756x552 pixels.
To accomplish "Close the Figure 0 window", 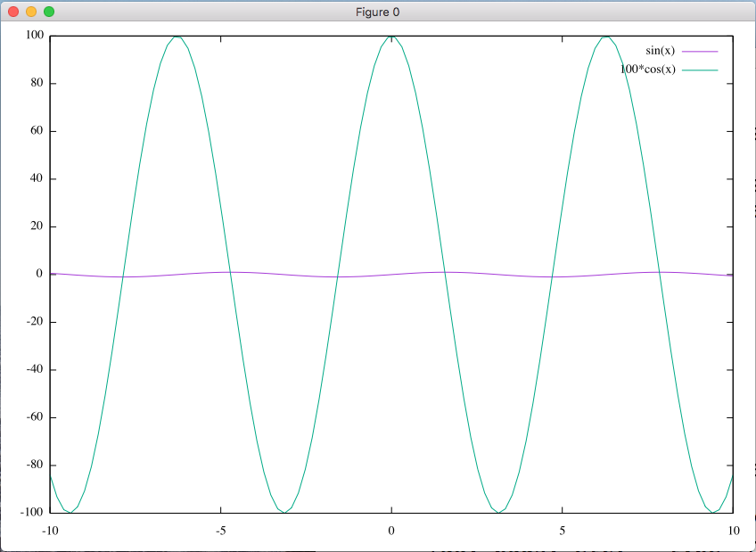I will (13, 12).
